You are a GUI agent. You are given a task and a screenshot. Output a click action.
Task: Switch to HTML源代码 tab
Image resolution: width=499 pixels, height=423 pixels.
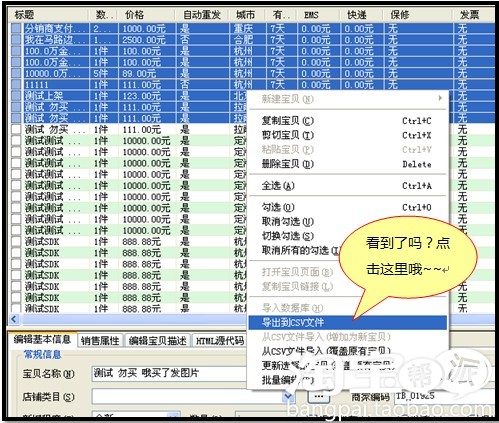[220, 341]
